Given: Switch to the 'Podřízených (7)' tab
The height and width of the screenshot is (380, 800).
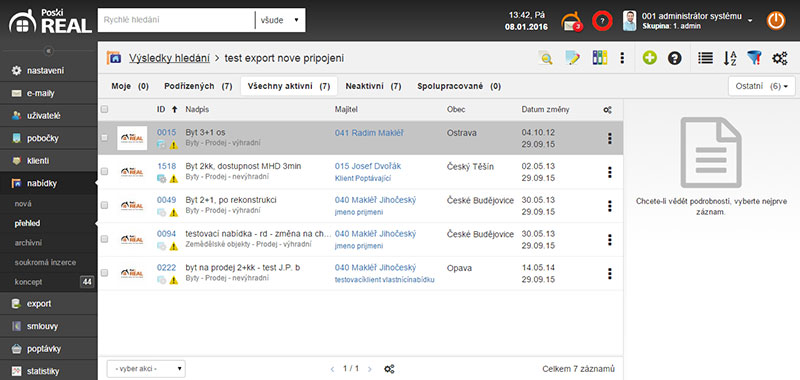Looking at the screenshot, I should pyautogui.click(x=198, y=87).
